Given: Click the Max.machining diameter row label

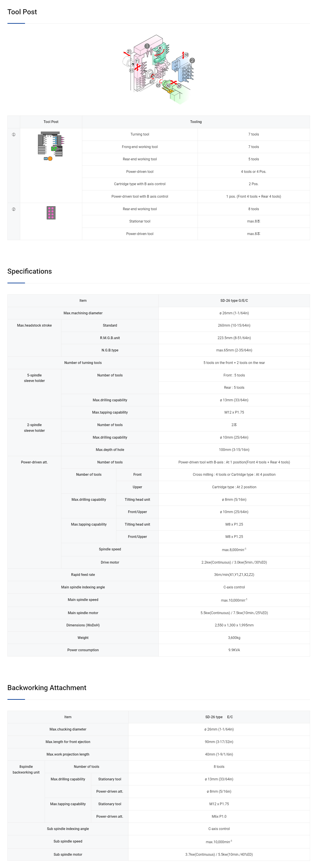Looking at the screenshot, I should pos(83,313).
